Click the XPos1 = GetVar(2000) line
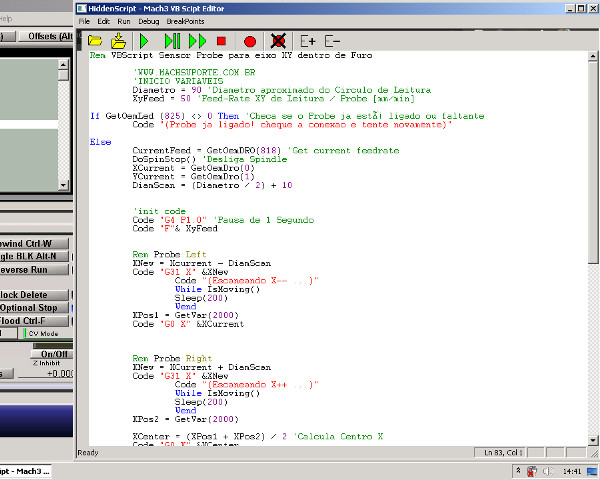The height and width of the screenshot is (480, 600). click(186, 315)
